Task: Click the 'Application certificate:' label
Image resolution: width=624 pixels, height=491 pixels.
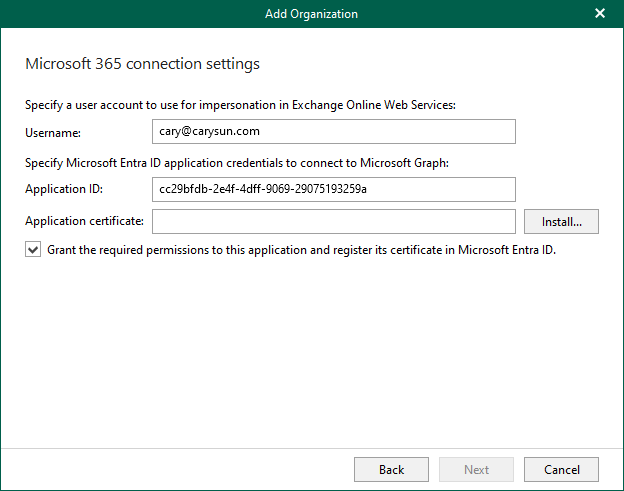Action: pos(85,221)
